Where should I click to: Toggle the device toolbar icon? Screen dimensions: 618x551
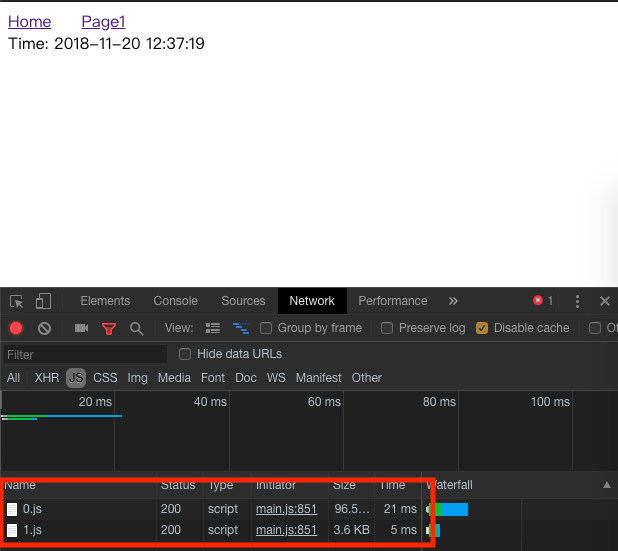point(43,301)
